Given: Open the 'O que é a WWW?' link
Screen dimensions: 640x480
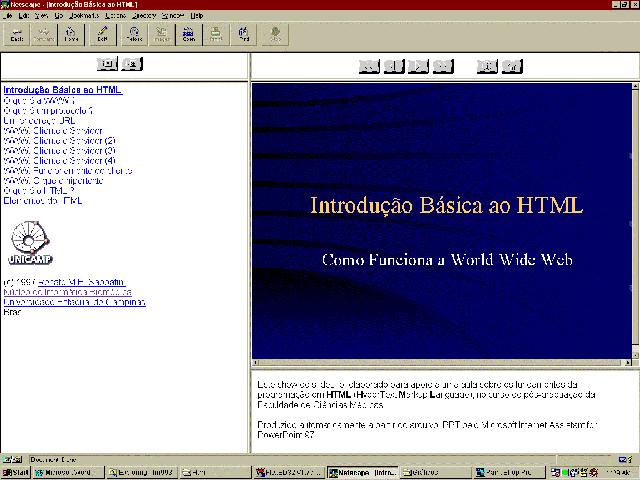Looking at the screenshot, I should coord(39,100).
